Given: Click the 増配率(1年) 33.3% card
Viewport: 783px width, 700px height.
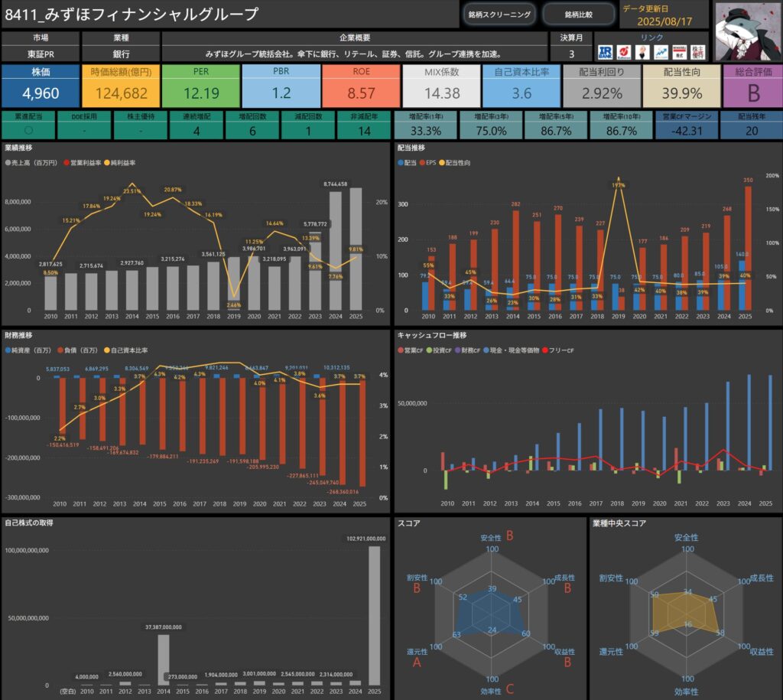Looking at the screenshot, I should coord(425,125).
